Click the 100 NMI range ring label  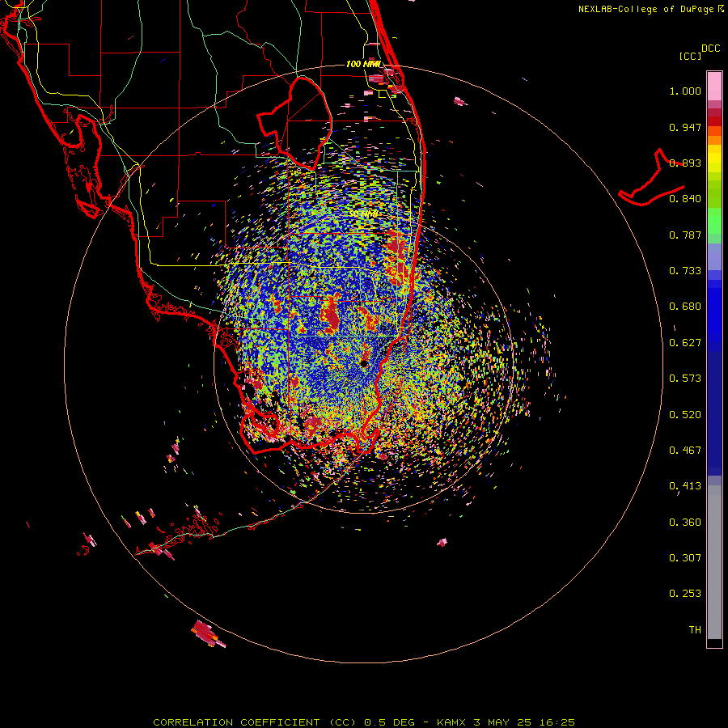[x=363, y=64]
